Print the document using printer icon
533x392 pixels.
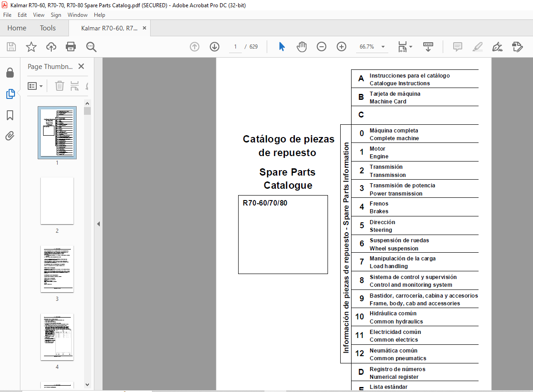(x=71, y=47)
